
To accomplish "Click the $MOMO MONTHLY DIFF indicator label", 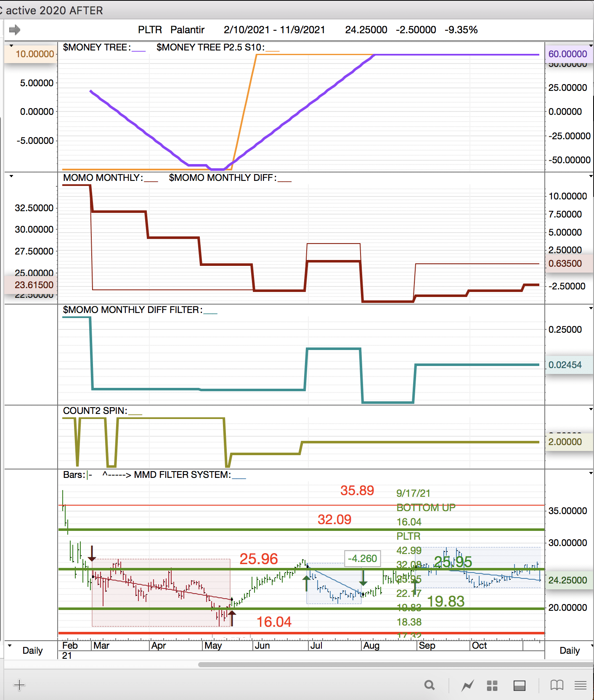I will pyautogui.click(x=223, y=178).
